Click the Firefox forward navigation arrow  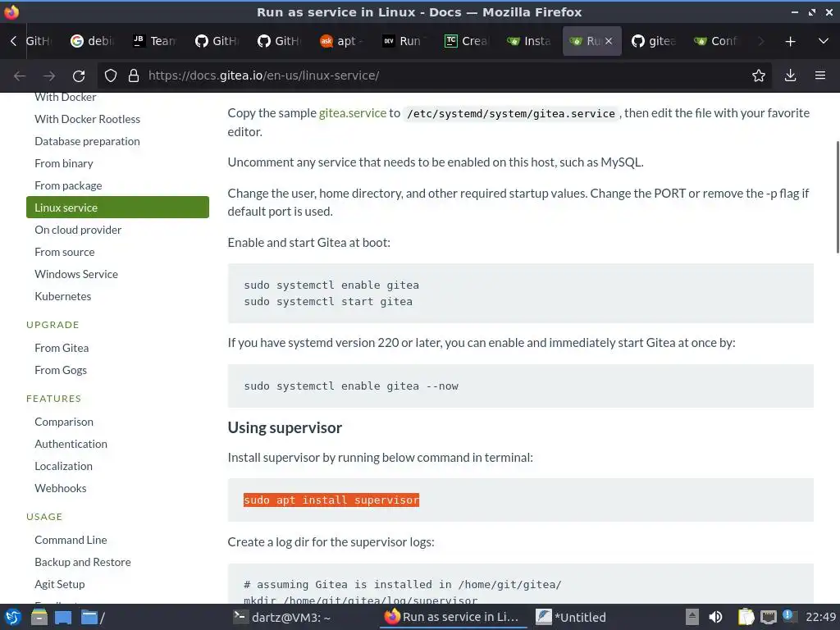[x=49, y=75]
